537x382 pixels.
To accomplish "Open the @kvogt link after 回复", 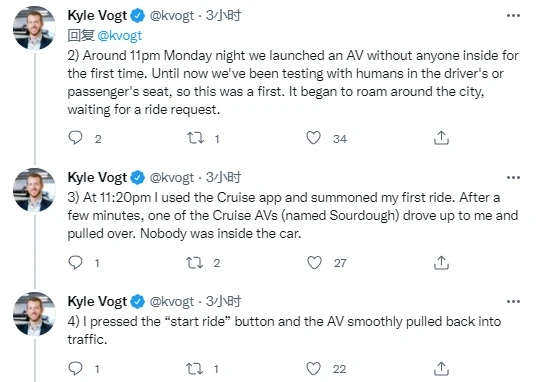I will 120,36.
